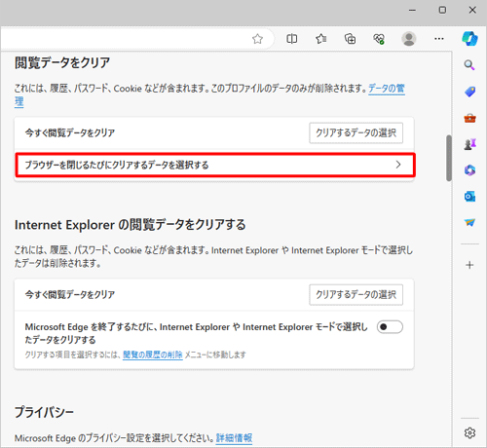Close the Edge window

[472, 10]
